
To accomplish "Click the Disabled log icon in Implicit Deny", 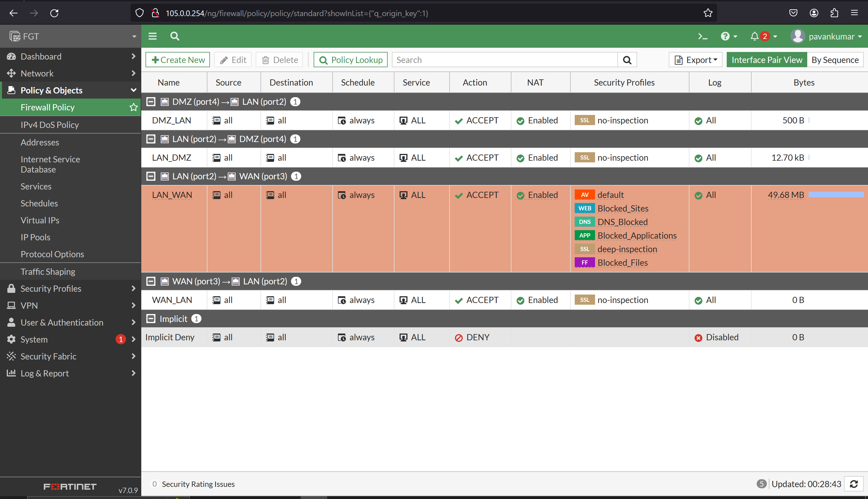I will (698, 337).
